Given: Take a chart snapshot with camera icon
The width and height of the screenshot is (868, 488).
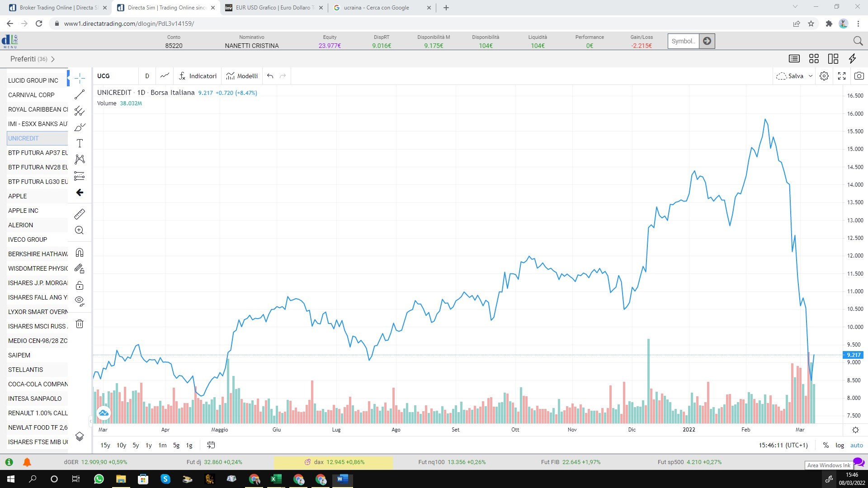Looking at the screenshot, I should pyautogui.click(x=859, y=76).
